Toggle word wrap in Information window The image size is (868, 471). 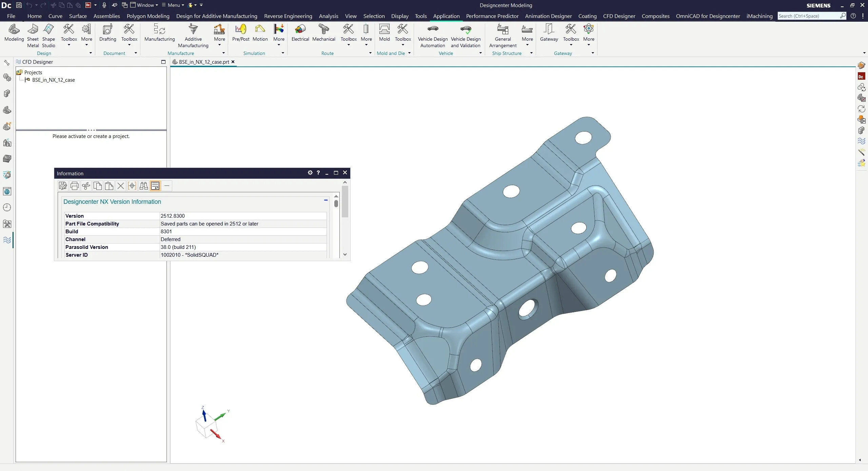click(155, 186)
